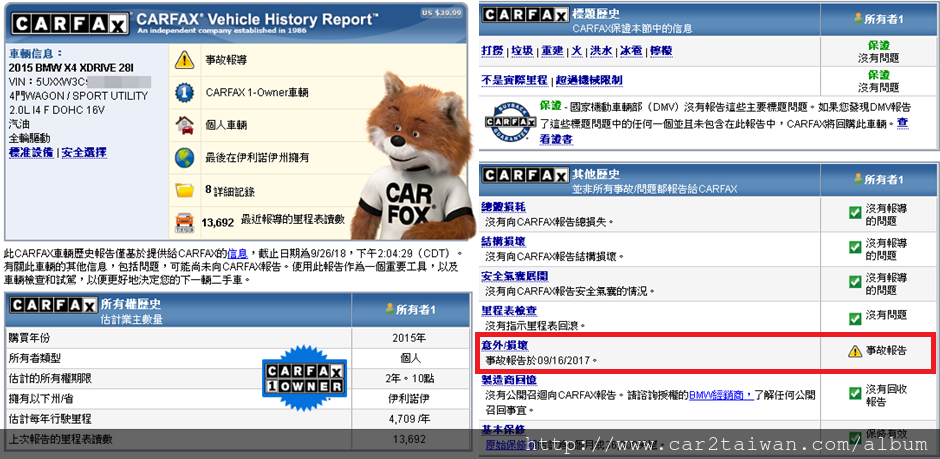Open the 火 title link
Viewport: 940px width, 459px height.
576,52
